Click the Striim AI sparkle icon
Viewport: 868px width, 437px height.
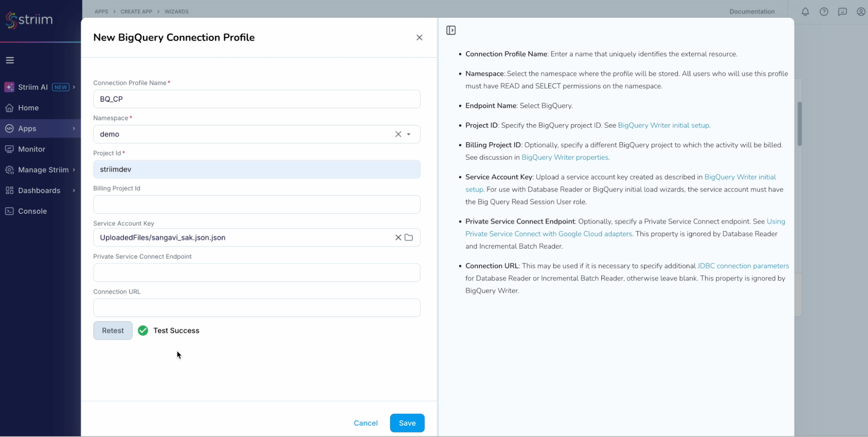[x=9, y=87]
